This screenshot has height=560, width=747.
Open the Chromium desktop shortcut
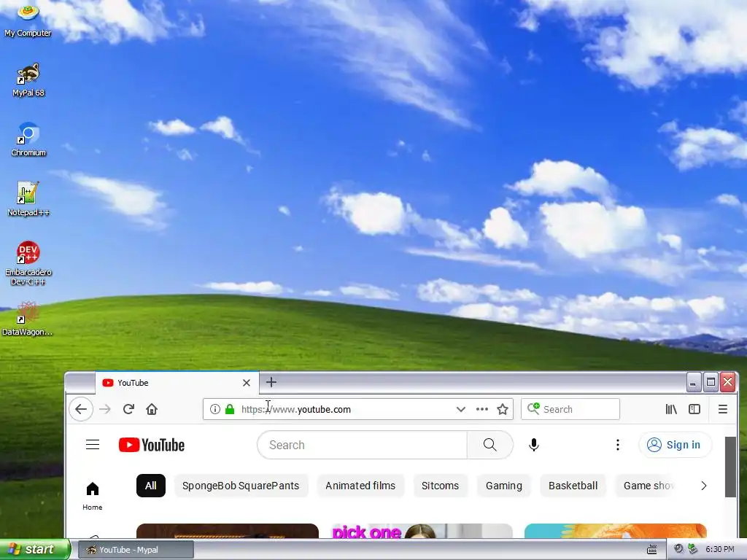coord(28,139)
